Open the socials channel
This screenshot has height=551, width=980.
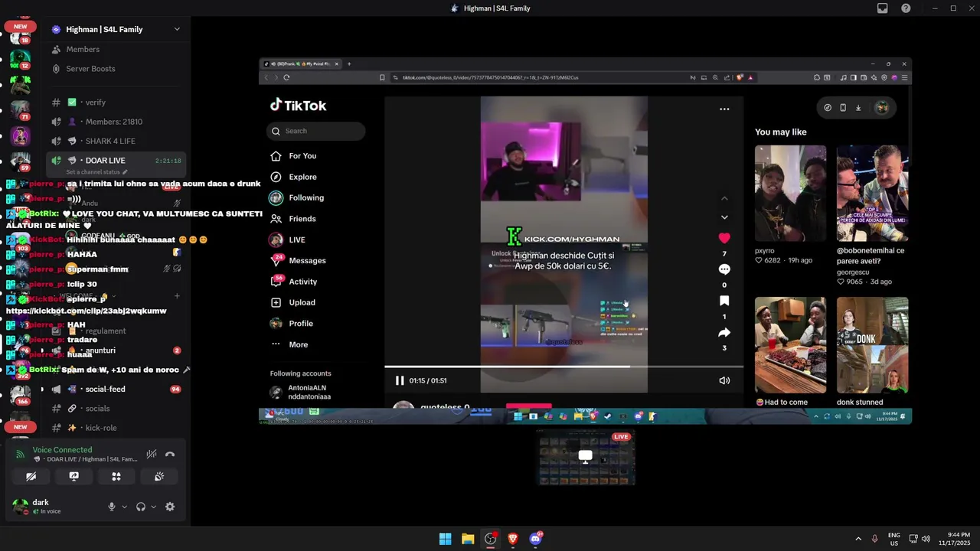coord(116,408)
